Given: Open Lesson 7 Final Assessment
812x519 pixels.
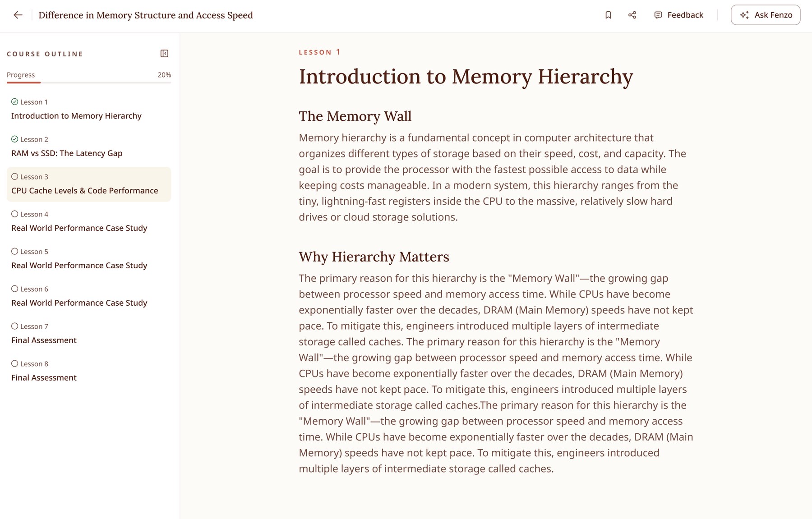Looking at the screenshot, I should [x=89, y=334].
